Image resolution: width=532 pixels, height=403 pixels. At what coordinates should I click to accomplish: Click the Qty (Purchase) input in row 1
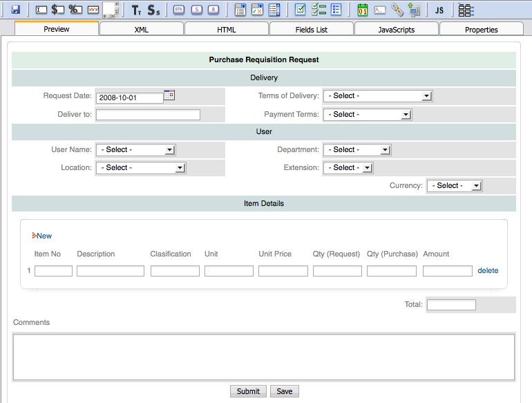(392, 271)
